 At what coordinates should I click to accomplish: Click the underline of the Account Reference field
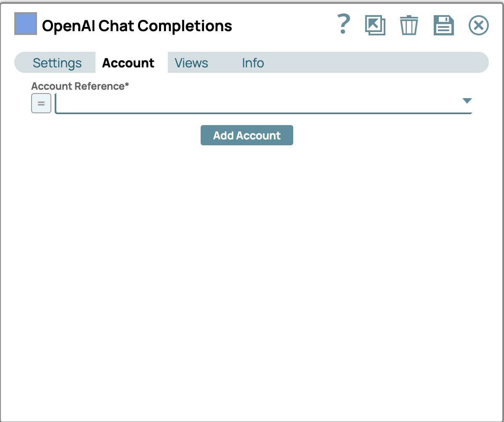click(x=263, y=113)
